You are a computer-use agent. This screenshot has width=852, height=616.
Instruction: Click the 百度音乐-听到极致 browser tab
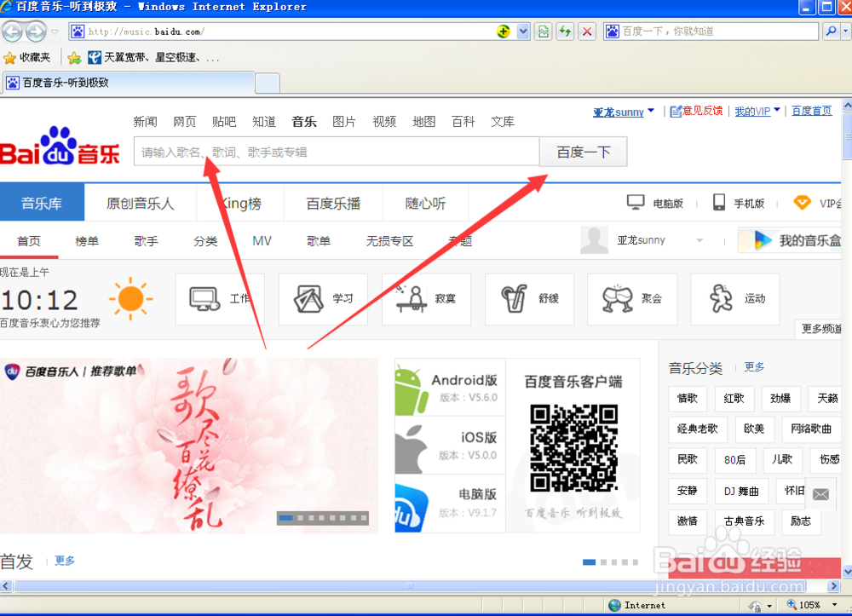point(129,83)
